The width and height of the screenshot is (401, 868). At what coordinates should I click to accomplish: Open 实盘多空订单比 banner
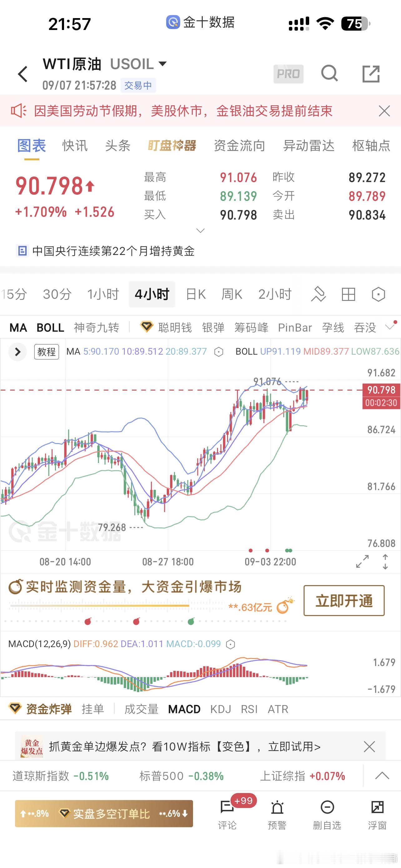(x=104, y=813)
